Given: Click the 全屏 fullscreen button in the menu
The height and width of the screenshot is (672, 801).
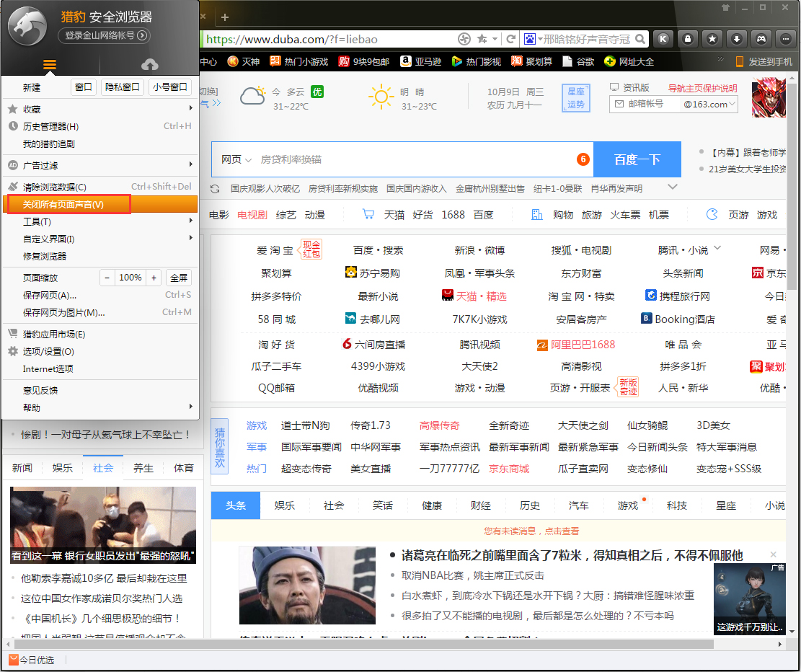Looking at the screenshot, I should click(178, 277).
